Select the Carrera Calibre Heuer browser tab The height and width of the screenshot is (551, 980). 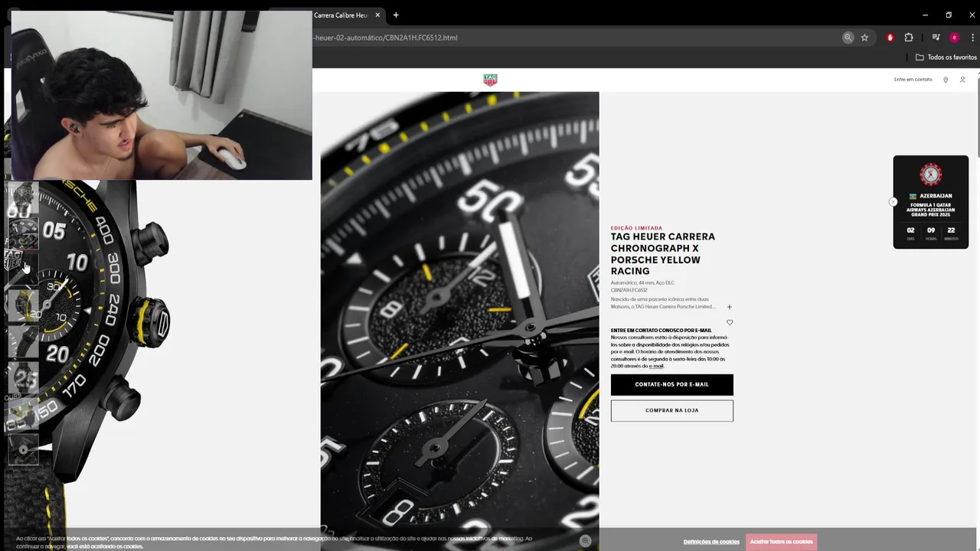[341, 15]
